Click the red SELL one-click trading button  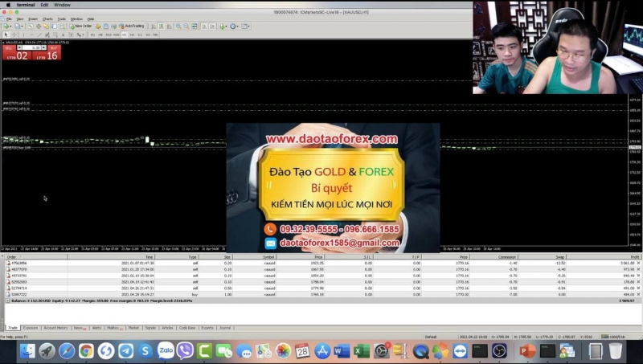tap(16, 53)
